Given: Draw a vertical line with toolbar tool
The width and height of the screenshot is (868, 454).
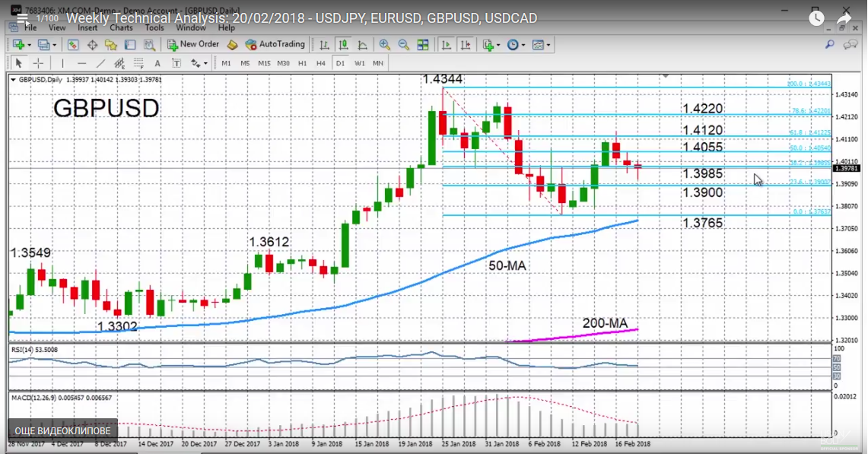Looking at the screenshot, I should [62, 63].
